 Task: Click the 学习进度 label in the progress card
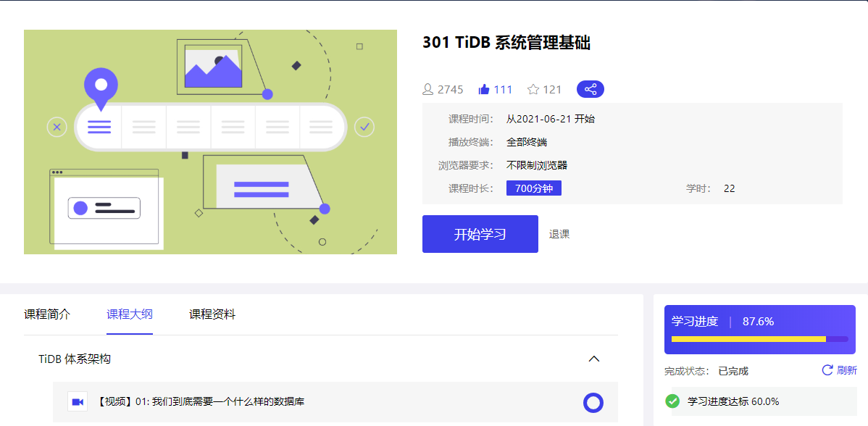pyautogui.click(x=695, y=322)
